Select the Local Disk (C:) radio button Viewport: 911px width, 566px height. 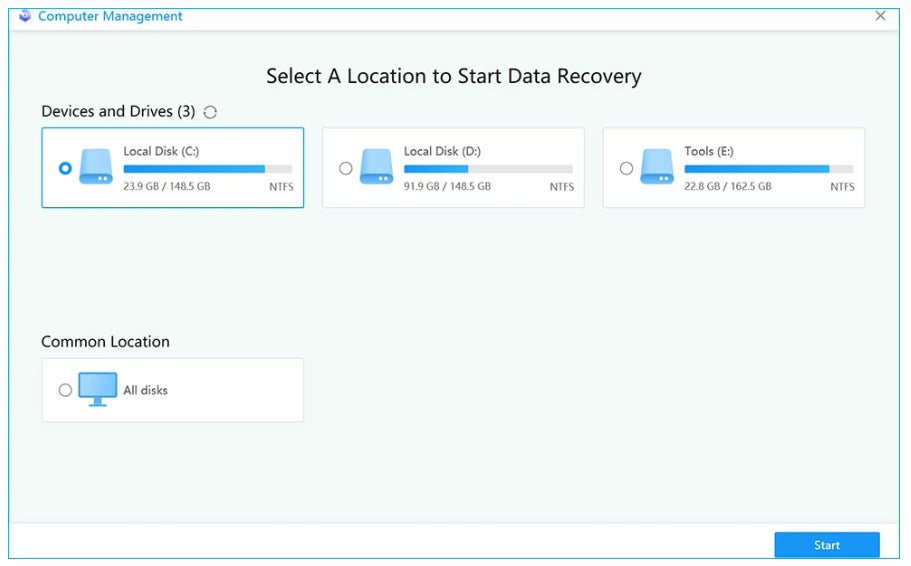point(65,168)
